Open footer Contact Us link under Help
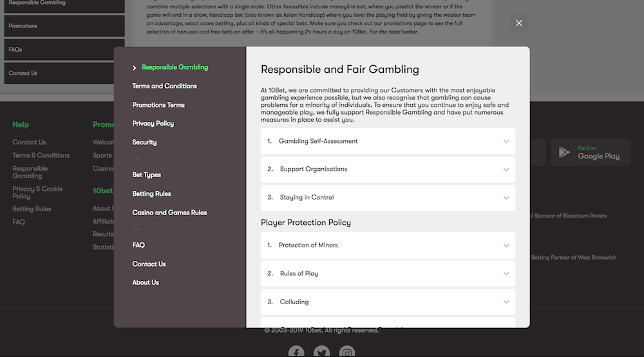The image size is (644, 357). pyautogui.click(x=29, y=142)
